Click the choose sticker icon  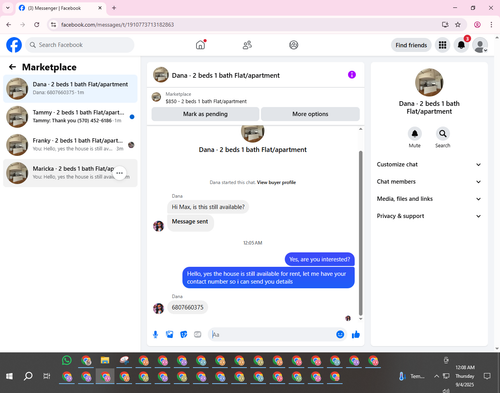[x=184, y=334]
